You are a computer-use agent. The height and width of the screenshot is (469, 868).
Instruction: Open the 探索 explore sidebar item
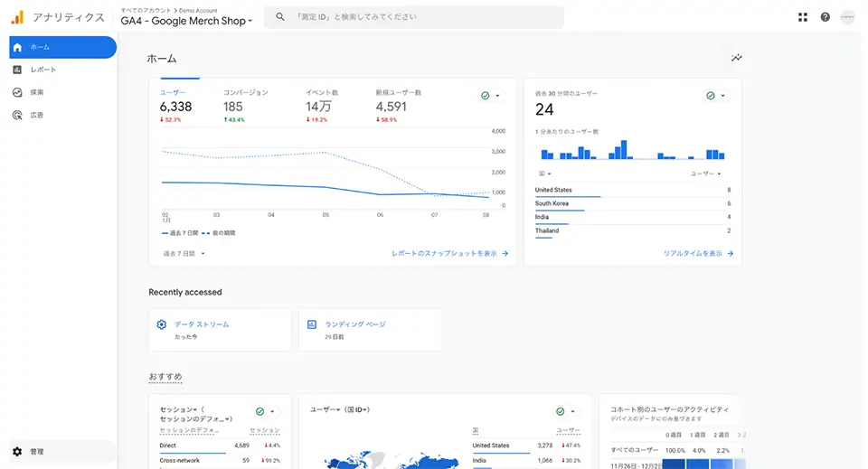point(62,92)
